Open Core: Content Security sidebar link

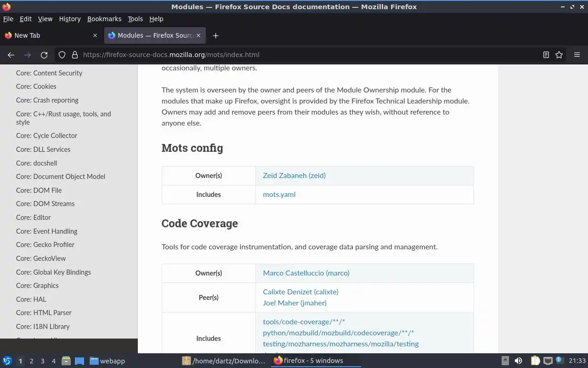pyautogui.click(x=49, y=73)
